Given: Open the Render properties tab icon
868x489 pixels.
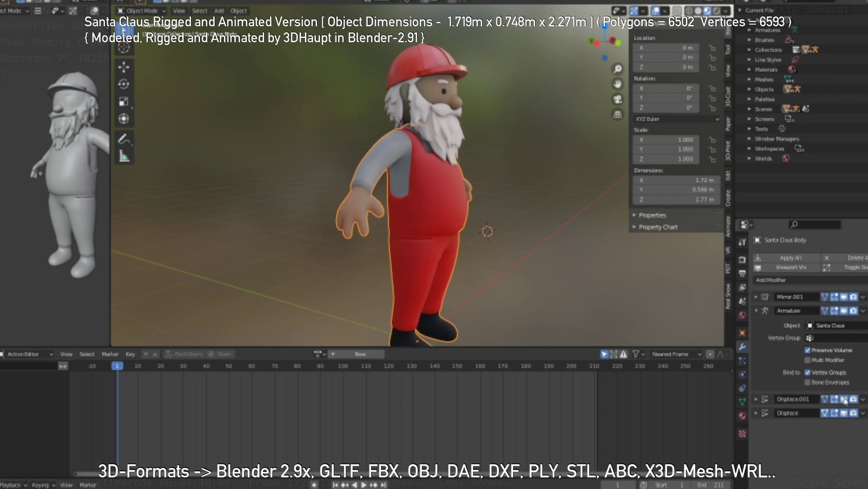Looking at the screenshot, I should [742, 260].
